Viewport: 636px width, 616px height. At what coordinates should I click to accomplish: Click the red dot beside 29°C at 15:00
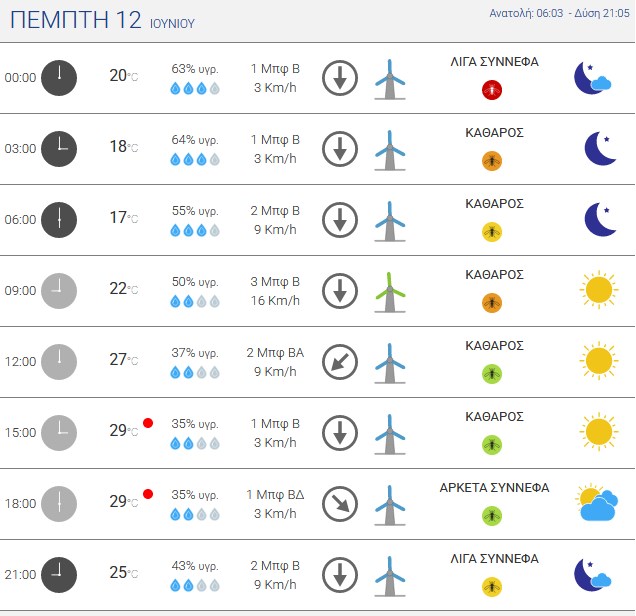tap(148, 423)
